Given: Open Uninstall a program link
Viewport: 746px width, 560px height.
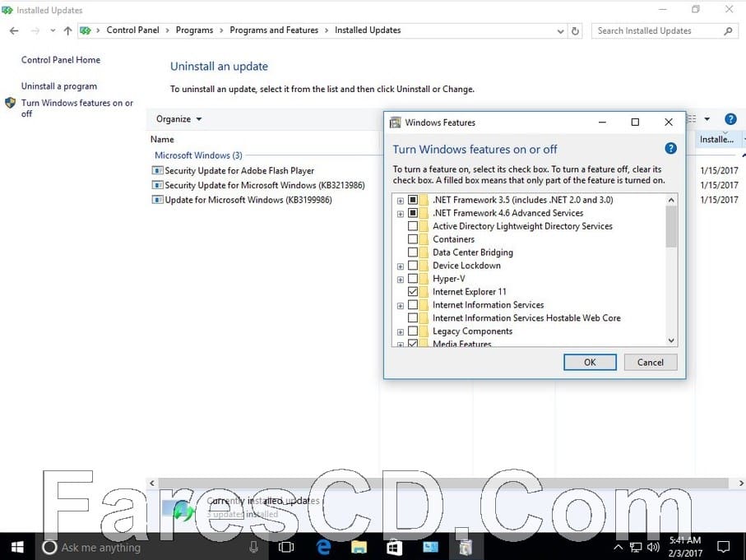Looking at the screenshot, I should click(x=59, y=86).
